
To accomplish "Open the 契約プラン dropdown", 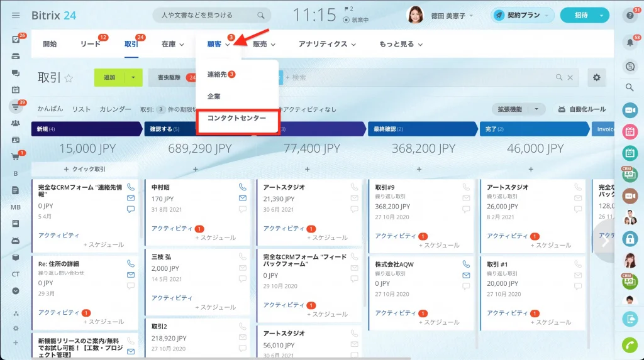I will coord(521,15).
